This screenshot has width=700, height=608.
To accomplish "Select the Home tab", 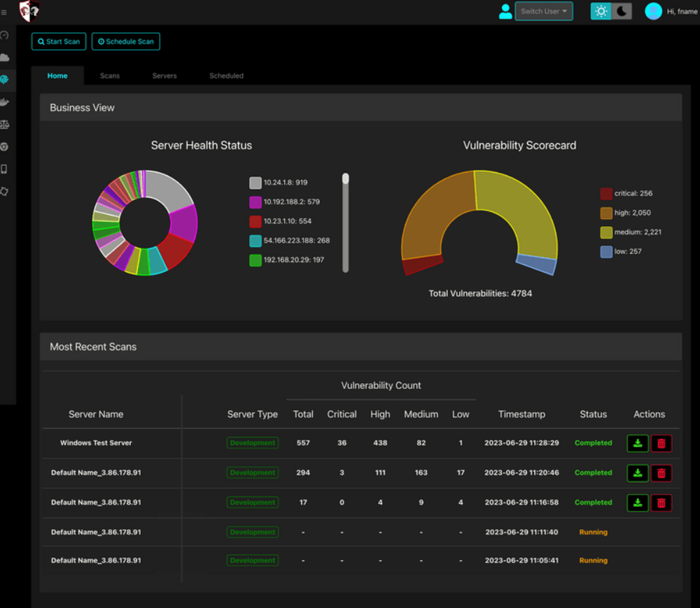I will (57, 76).
